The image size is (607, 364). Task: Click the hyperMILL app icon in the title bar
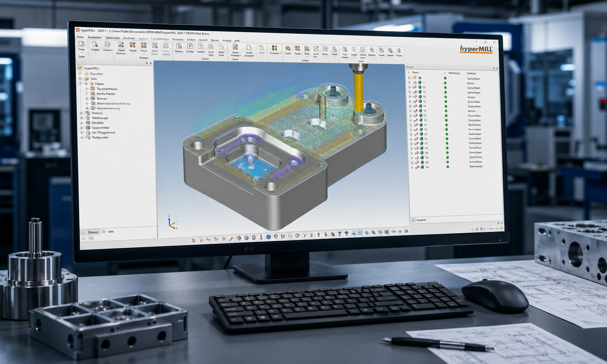pos(78,30)
